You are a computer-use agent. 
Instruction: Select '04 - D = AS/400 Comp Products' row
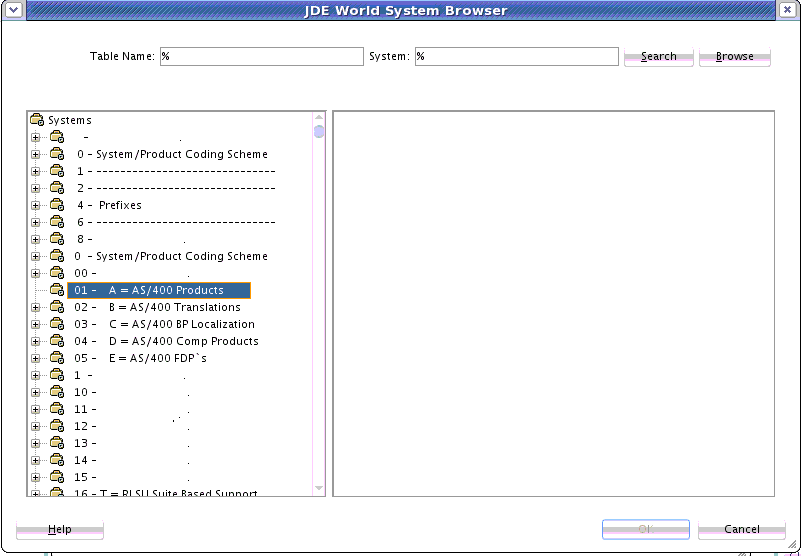click(167, 341)
